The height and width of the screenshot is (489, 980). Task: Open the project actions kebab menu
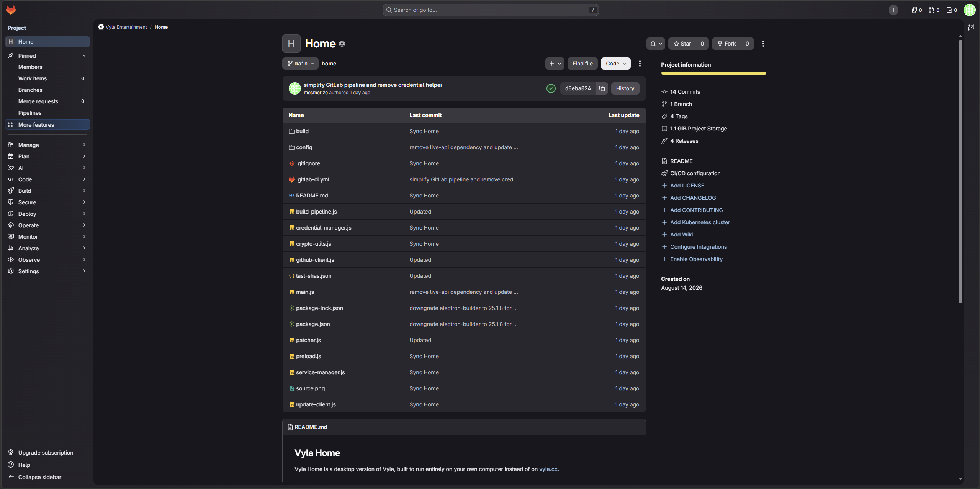[x=763, y=44]
